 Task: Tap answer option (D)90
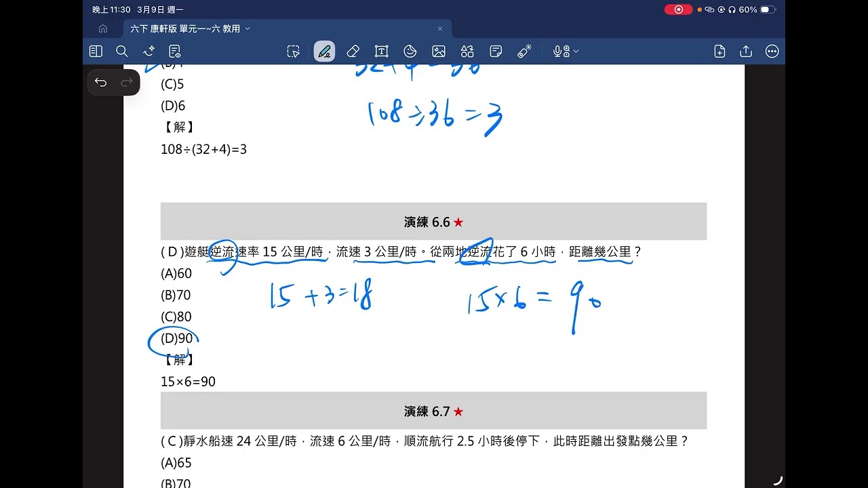(177, 338)
